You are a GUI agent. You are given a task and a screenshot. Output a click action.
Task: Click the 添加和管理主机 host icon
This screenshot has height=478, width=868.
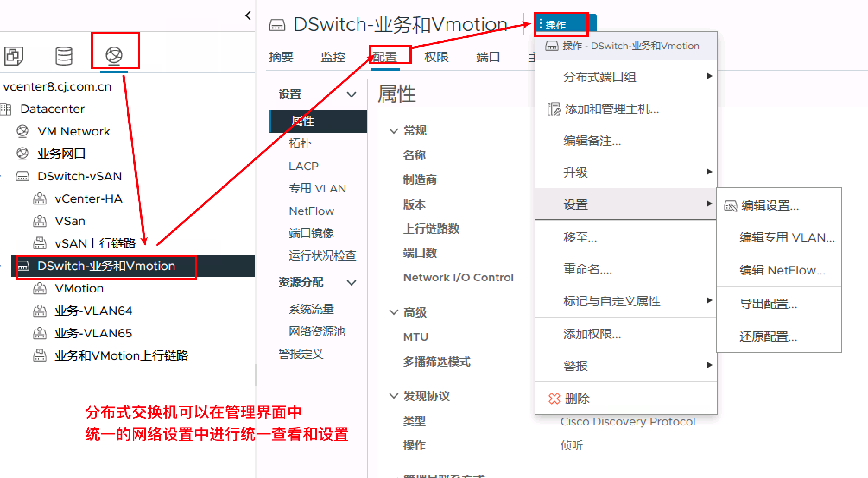[x=554, y=109]
